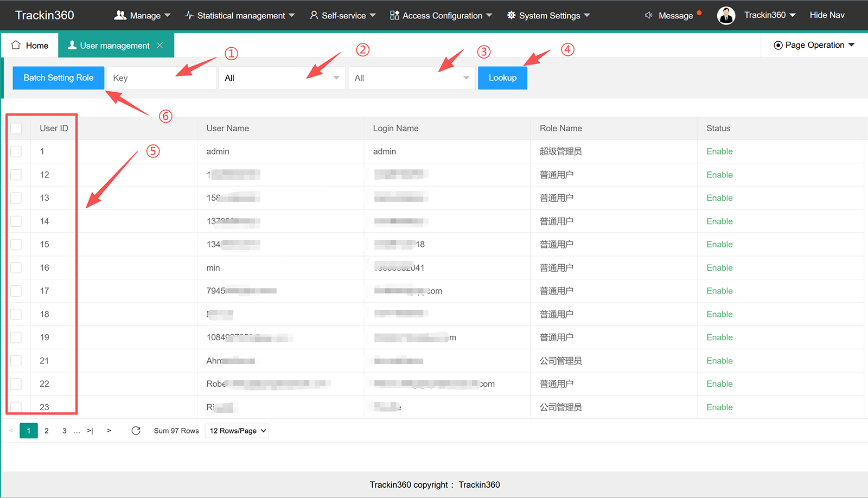Check the box for User ID 17

tap(16, 291)
